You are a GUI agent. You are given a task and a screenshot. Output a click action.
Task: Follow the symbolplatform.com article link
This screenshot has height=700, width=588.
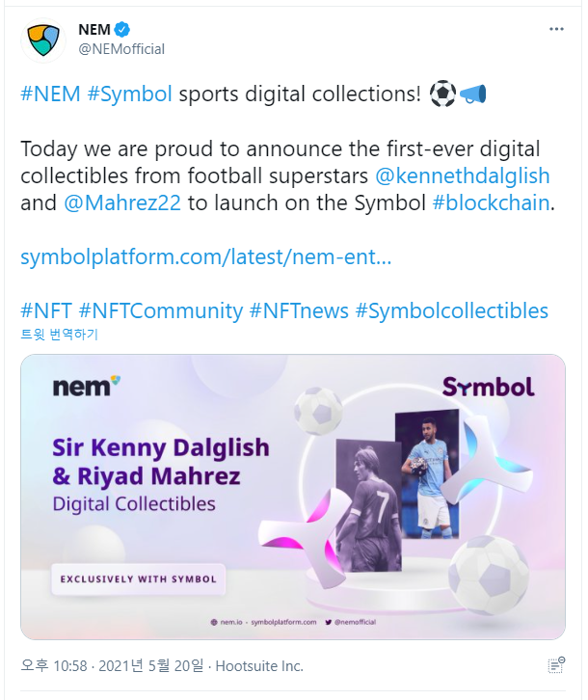tap(206, 257)
